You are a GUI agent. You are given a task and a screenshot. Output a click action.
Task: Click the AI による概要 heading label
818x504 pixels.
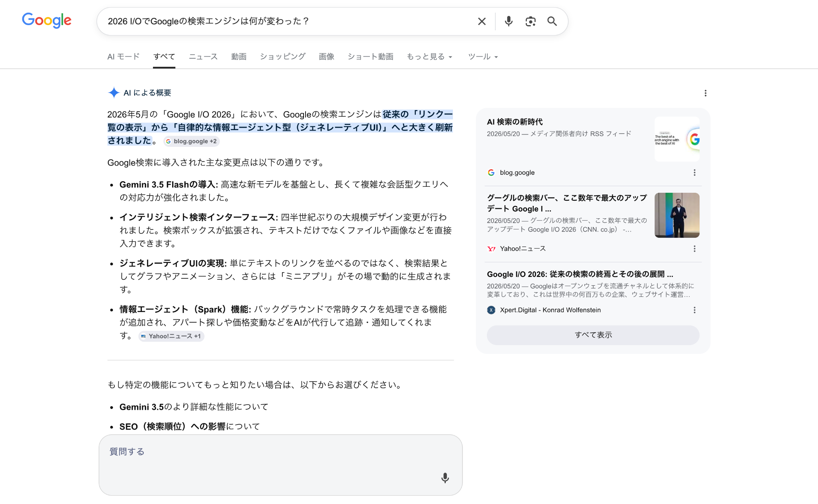point(147,93)
